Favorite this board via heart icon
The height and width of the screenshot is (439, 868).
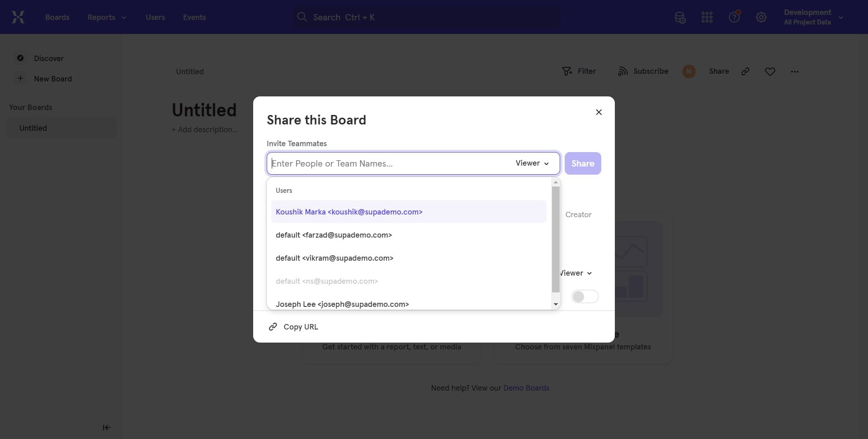[x=770, y=71]
